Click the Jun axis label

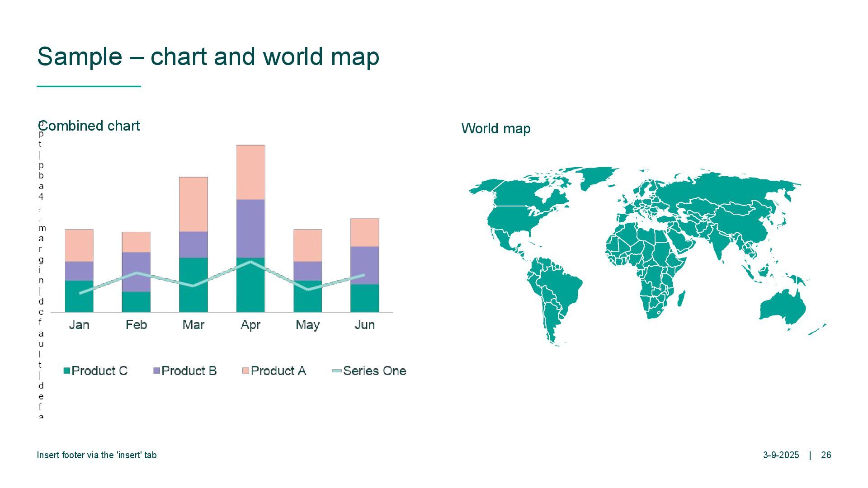pos(364,325)
